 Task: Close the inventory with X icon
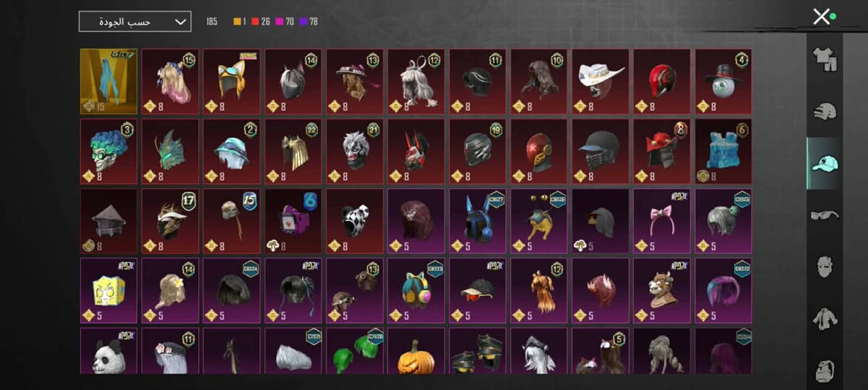click(821, 17)
